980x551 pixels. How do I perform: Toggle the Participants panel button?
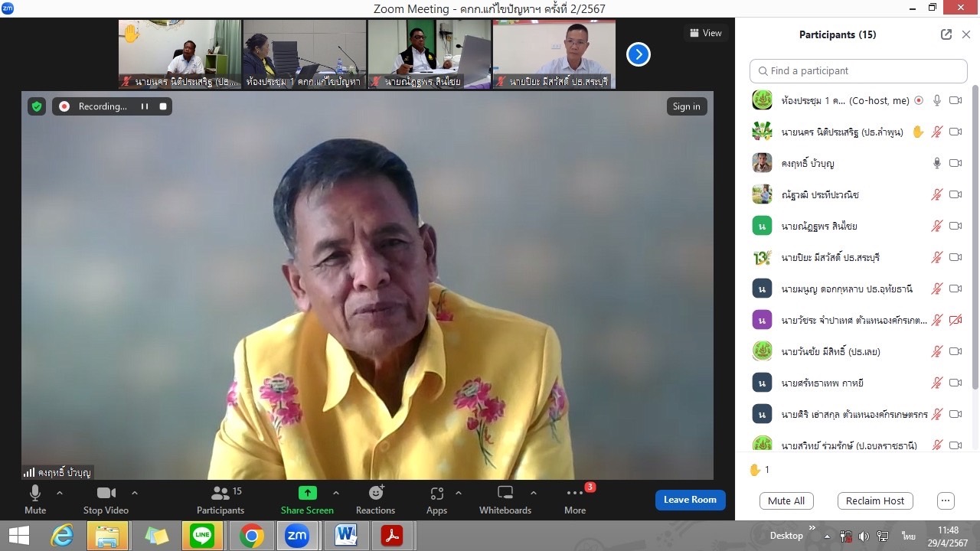point(220,494)
